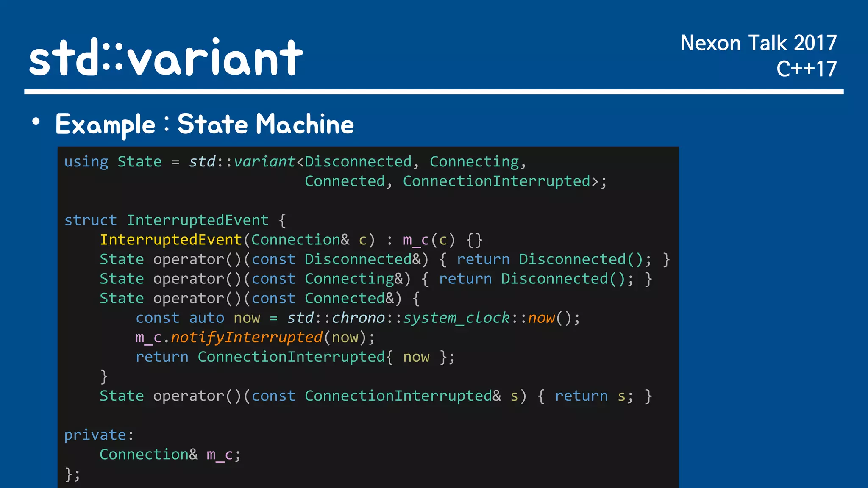
Task: Click the 'InterruptedEvent(Connection& c) : m_c(c) {}' constructor line
Action: tap(291, 240)
